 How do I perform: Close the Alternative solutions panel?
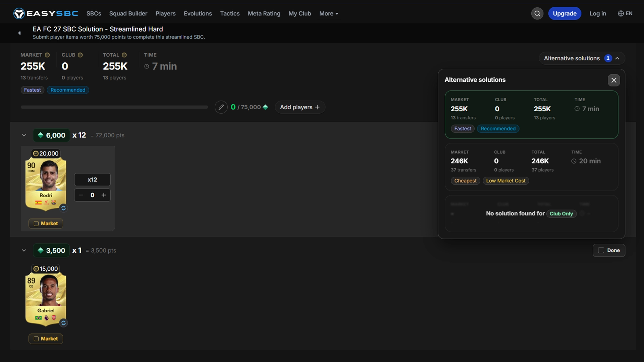(x=614, y=80)
